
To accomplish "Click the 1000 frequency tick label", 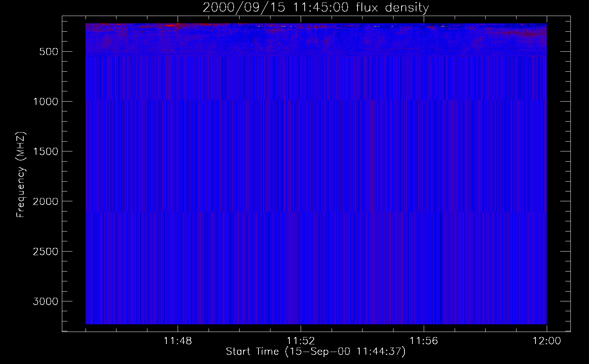I will pos(46,102).
